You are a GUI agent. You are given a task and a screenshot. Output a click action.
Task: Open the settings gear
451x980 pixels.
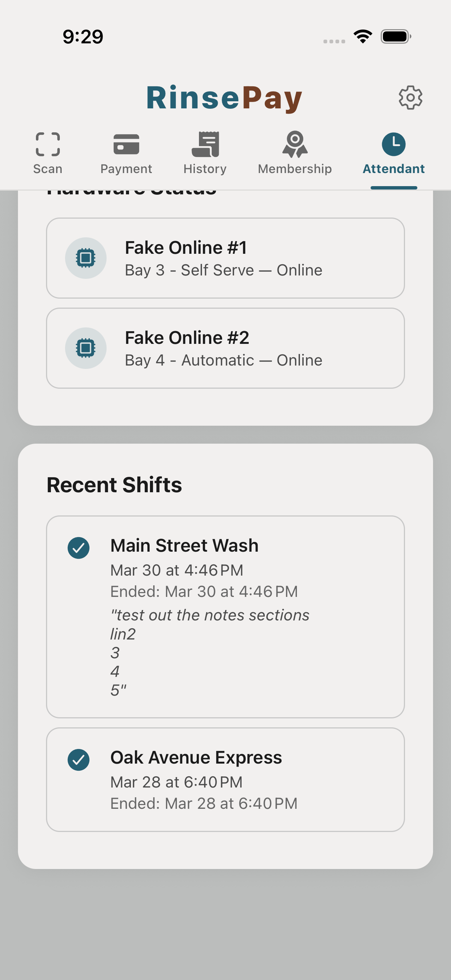(410, 97)
